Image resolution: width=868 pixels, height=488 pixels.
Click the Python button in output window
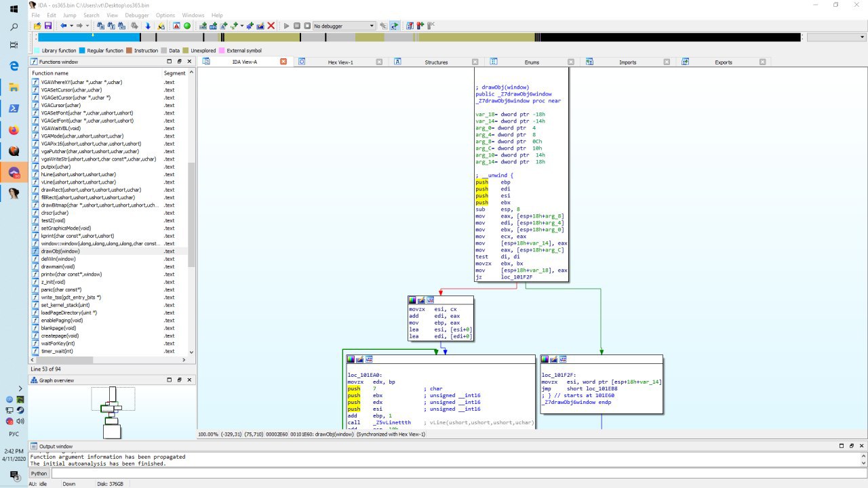pos(39,473)
